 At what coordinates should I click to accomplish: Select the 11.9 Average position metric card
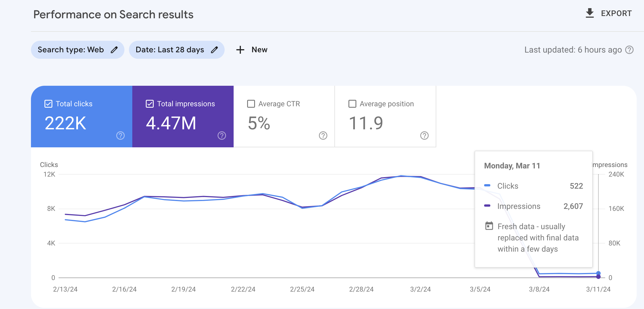click(x=386, y=116)
